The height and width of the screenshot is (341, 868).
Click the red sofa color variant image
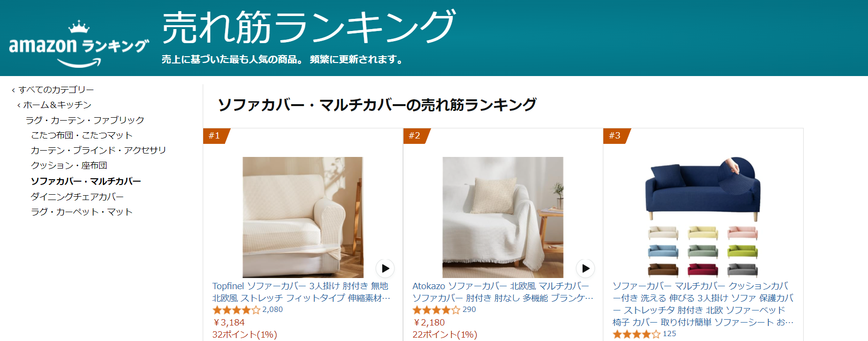pyautogui.click(x=703, y=269)
